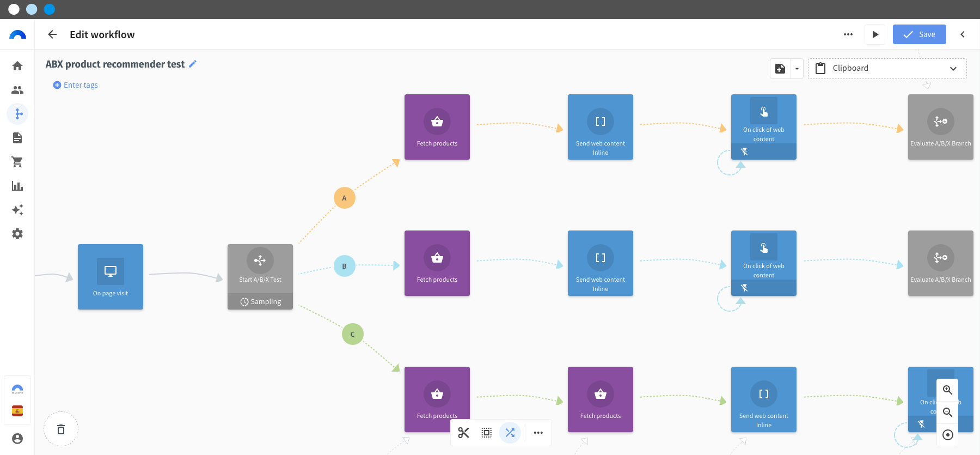Select Evaluate A/B/X Branch node in branch A
The image size is (980, 455).
point(941,127)
